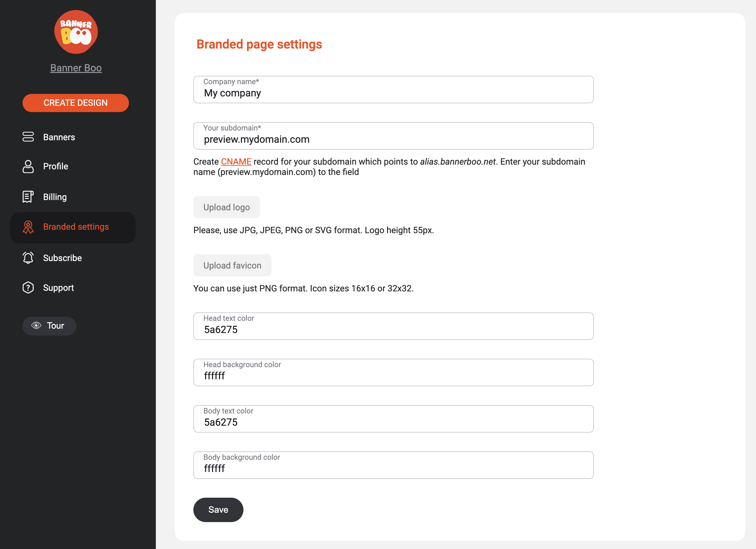Image resolution: width=756 pixels, height=549 pixels.
Task: Open the Subscribe bell icon
Action: pyautogui.click(x=28, y=258)
